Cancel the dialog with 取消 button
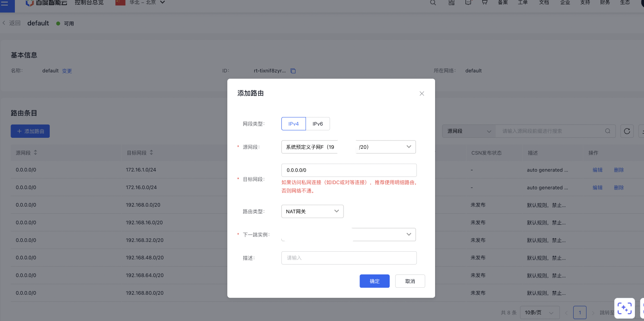Screen dimensions: 644x321 pyautogui.click(x=410, y=281)
